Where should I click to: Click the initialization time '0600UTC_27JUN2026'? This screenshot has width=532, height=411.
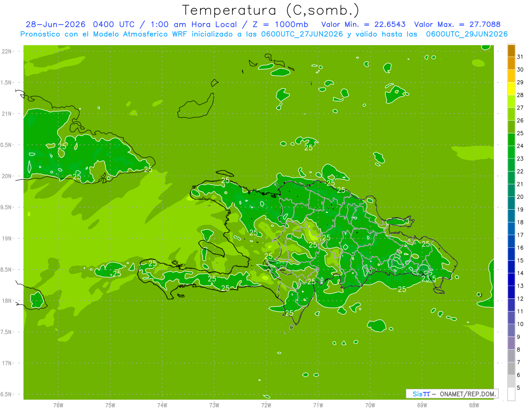pyautogui.click(x=302, y=34)
